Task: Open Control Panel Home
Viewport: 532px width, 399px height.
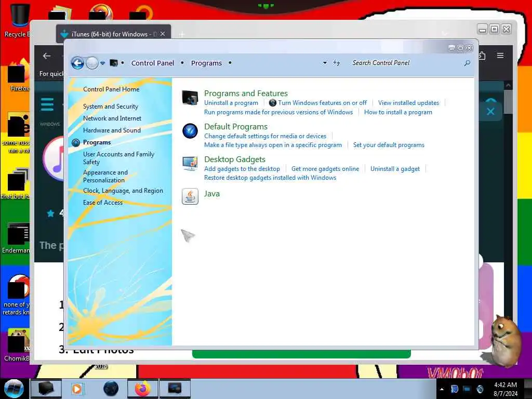Action: click(111, 89)
